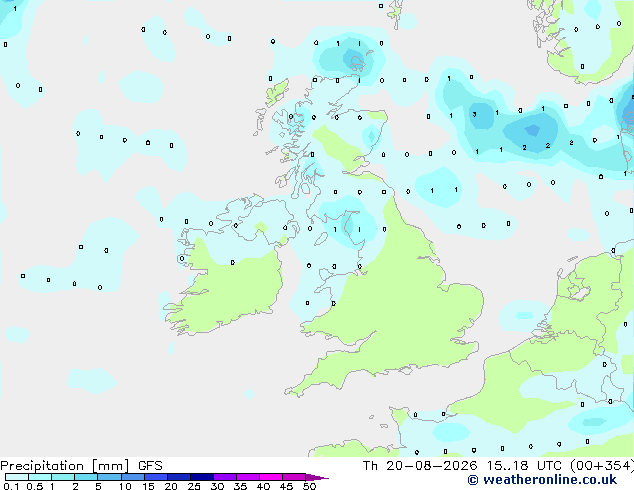
Task: Click the 0.1–0.5 mm palest legend swatch
Action: tap(17, 477)
